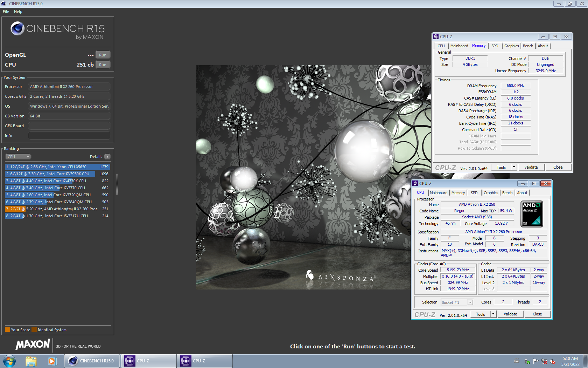Click the keyboard tray icon
This screenshot has width=588, height=368.
517,361
